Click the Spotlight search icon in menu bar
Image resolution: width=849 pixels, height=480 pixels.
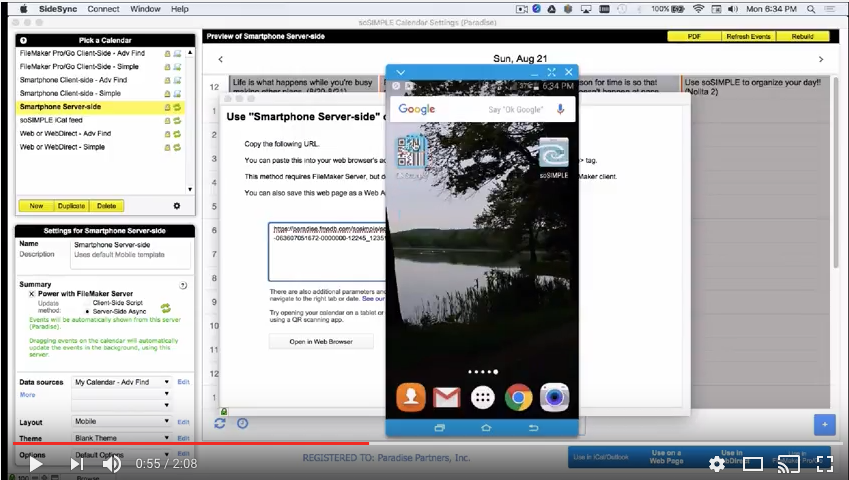tap(811, 9)
